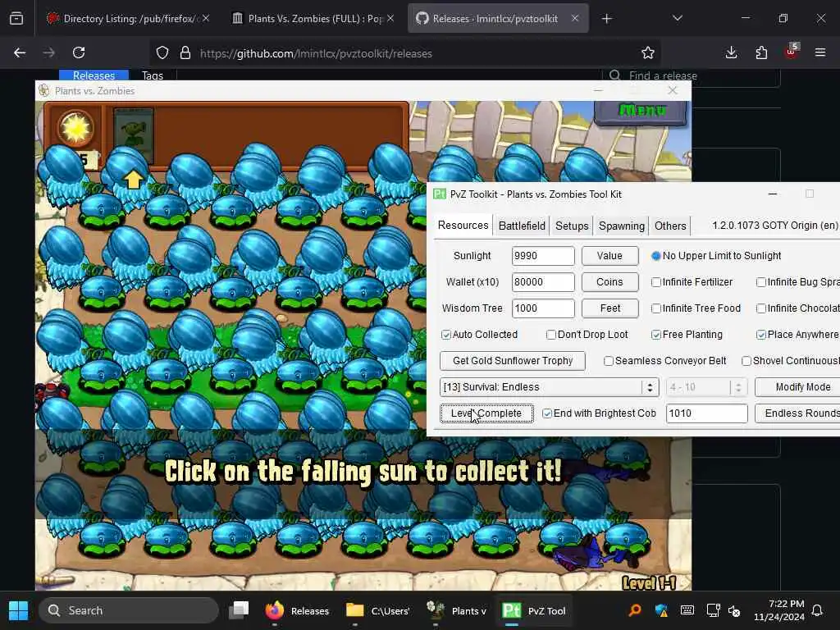Image resolution: width=840 pixels, height=630 pixels.
Task: Open the Firefox hamburger menu
Action: pos(820,52)
